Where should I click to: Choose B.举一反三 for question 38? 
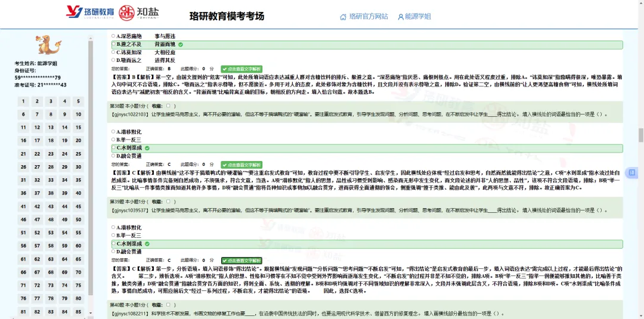coord(114,140)
